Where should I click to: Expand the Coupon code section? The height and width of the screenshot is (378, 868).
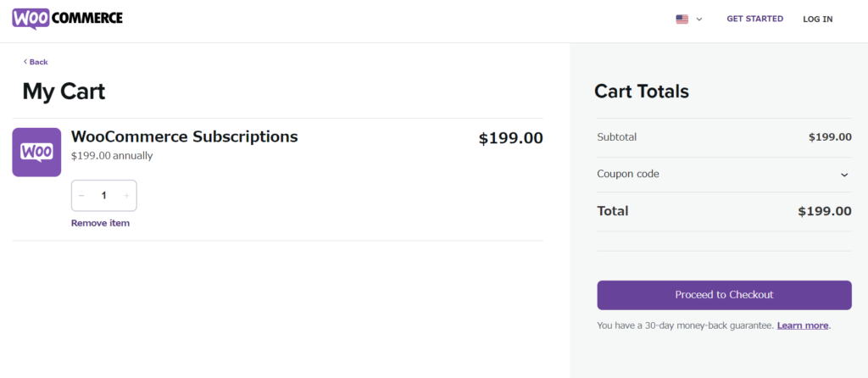click(628, 174)
